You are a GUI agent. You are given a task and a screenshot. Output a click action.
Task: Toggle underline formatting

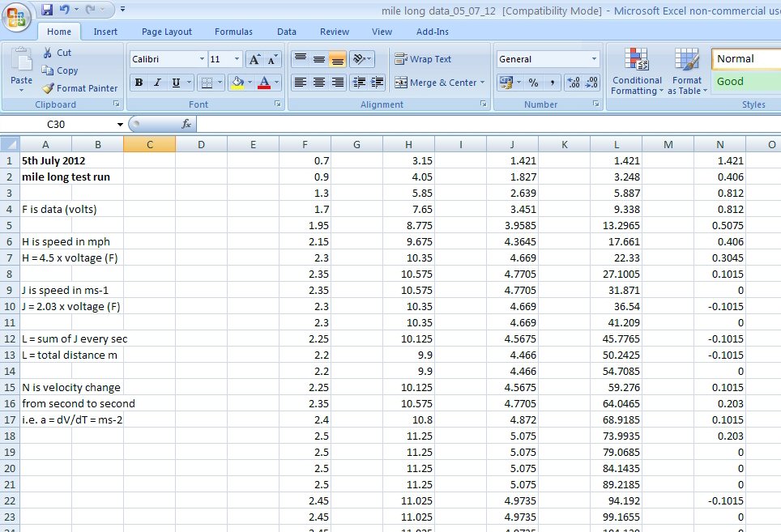coord(176,83)
